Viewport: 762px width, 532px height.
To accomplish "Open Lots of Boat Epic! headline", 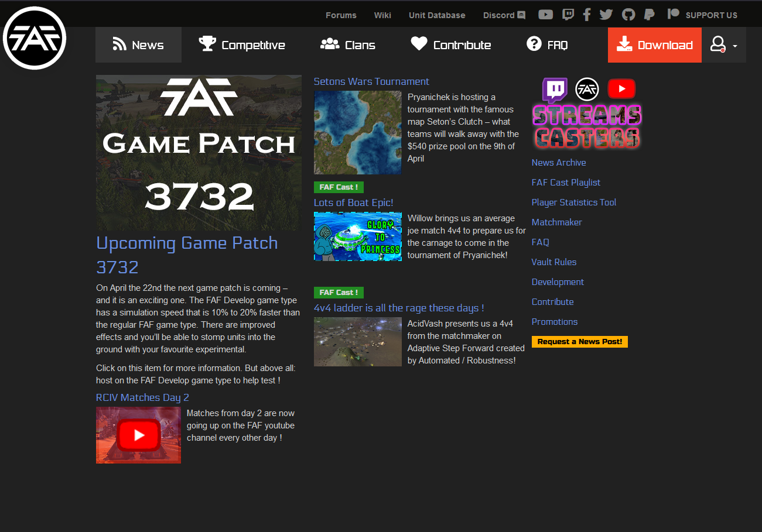I will [353, 203].
